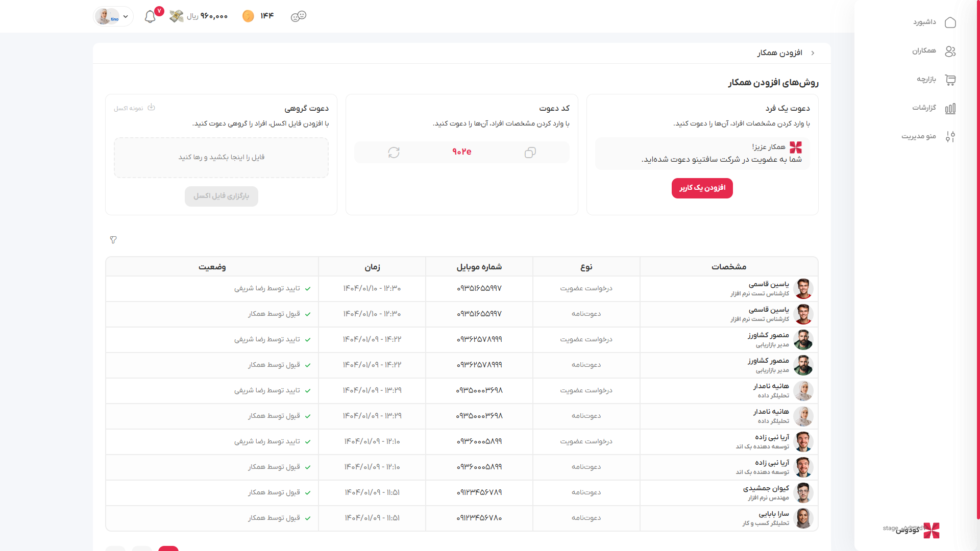Click the افزودن یک کاربر button
980x551 pixels.
pyautogui.click(x=702, y=188)
